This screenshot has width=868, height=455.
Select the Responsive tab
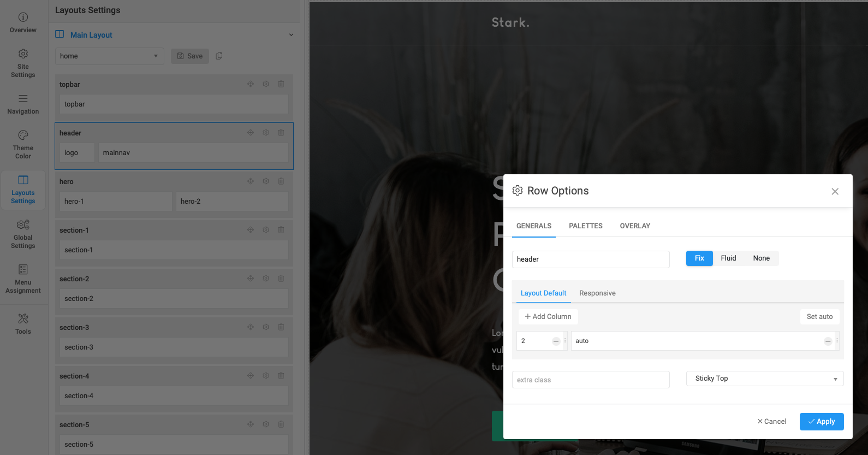[x=597, y=293]
